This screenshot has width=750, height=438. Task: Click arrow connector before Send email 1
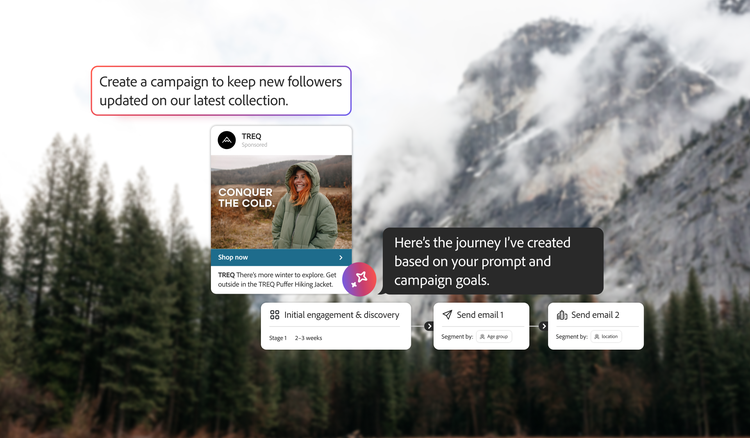(429, 326)
